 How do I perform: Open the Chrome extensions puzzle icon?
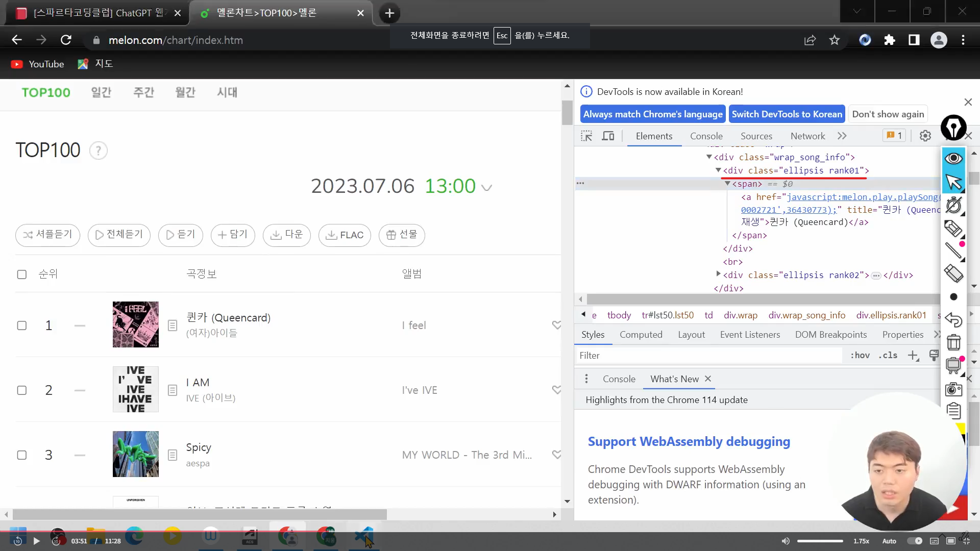(890, 40)
